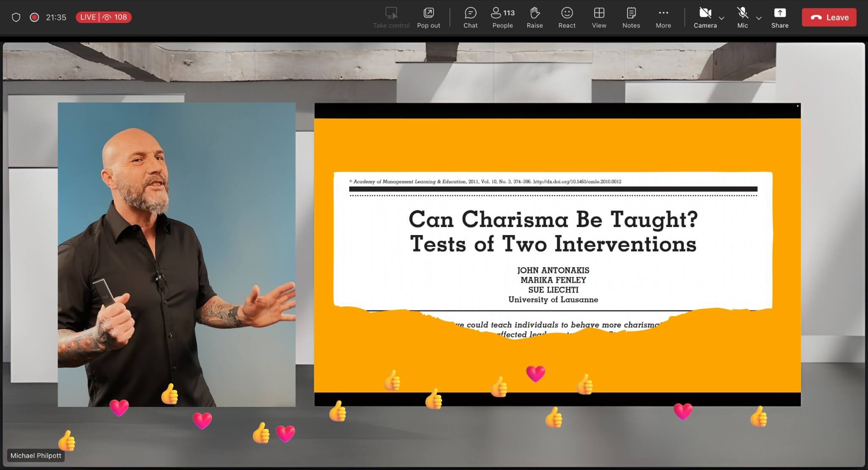This screenshot has width=868, height=470.
Task: Open the More actions menu
Action: click(663, 17)
